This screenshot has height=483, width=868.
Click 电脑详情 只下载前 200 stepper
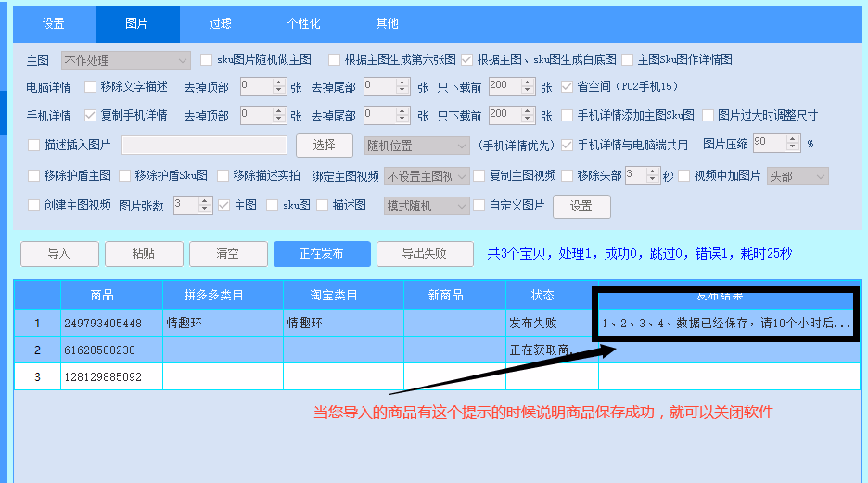pos(512,86)
